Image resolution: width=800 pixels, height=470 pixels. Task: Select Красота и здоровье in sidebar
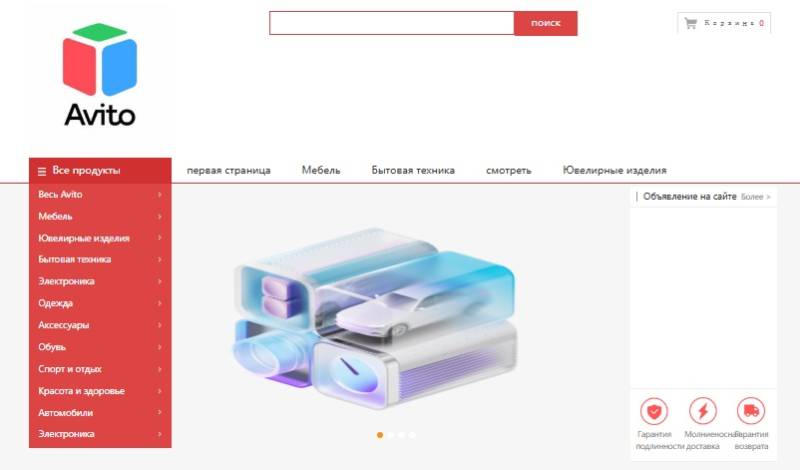tap(82, 391)
